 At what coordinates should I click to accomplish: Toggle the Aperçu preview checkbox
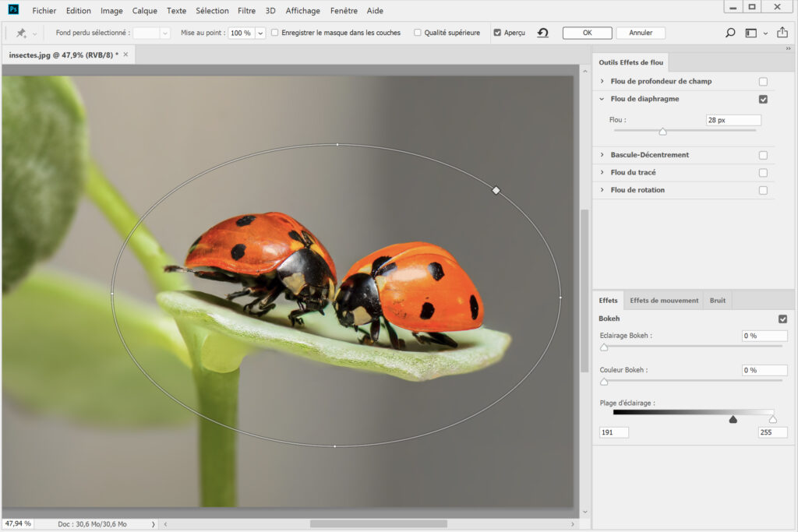click(x=497, y=33)
